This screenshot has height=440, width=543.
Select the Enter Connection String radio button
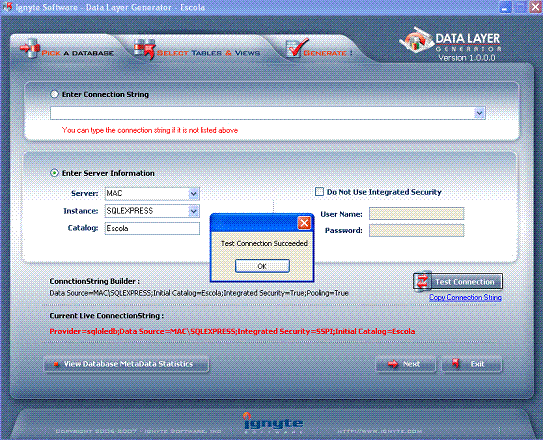[54, 94]
